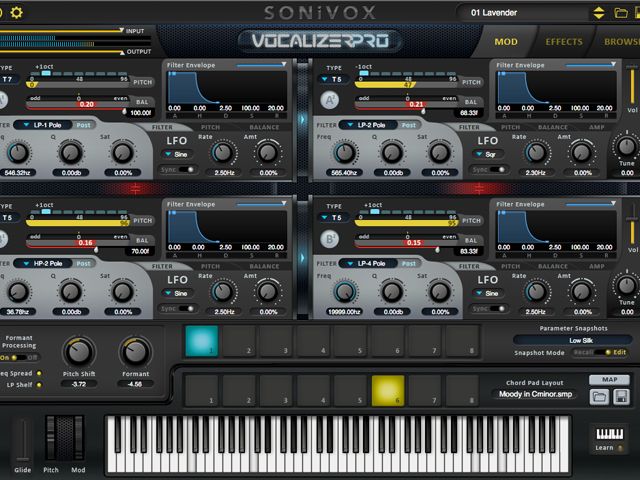The height and width of the screenshot is (480, 640).
Task: Click the LFO Rate knob showing 2.30Hz
Action: click(x=536, y=153)
